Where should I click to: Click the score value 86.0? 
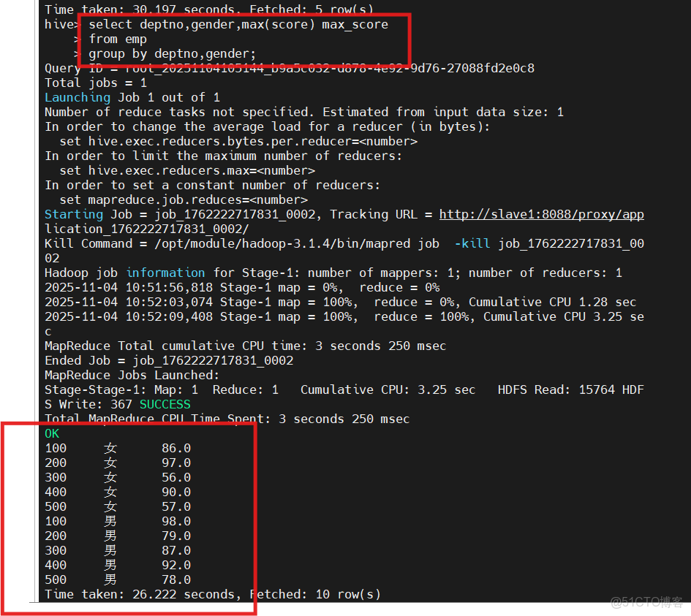(x=176, y=448)
